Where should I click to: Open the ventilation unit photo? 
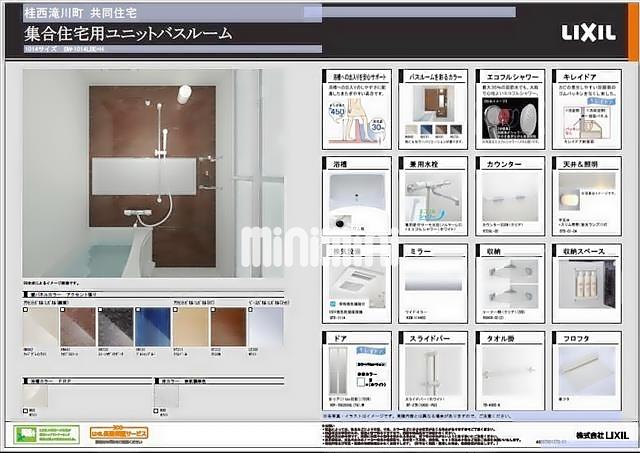point(357,282)
